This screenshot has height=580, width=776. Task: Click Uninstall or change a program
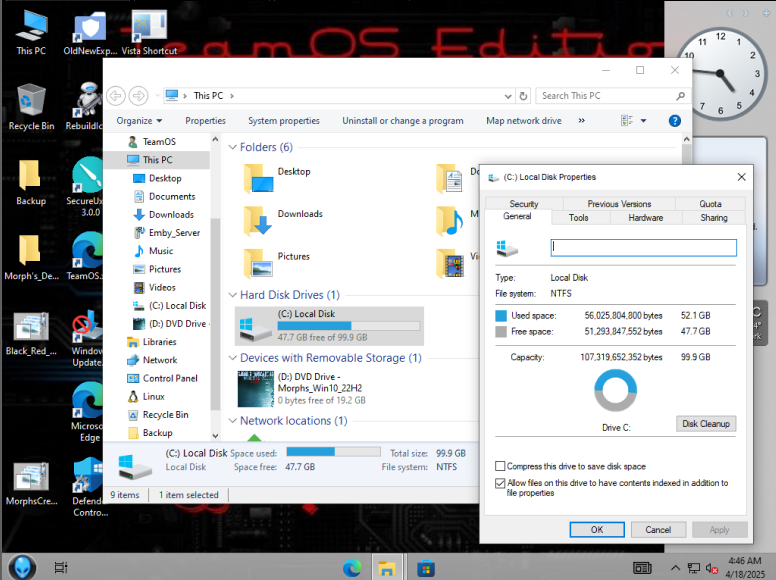tap(403, 121)
